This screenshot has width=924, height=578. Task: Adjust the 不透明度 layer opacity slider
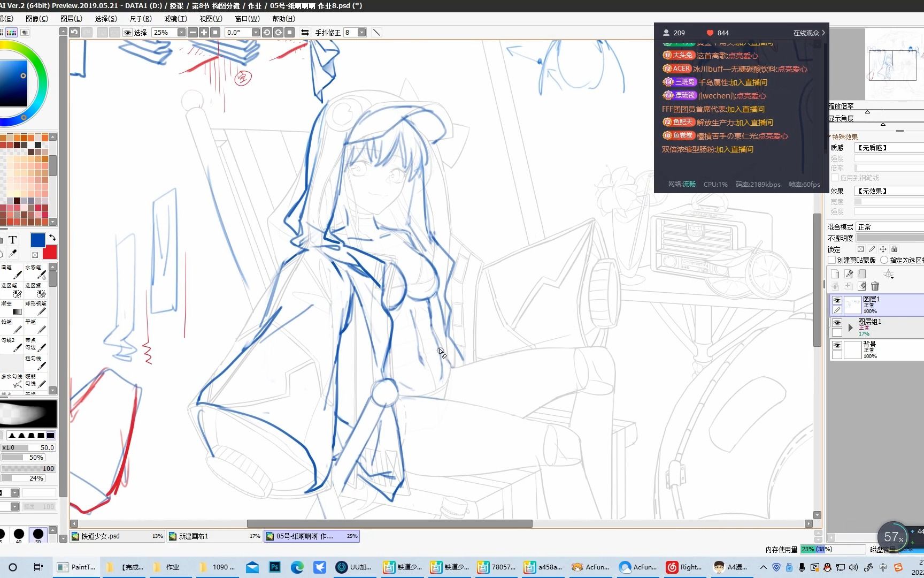coord(889,238)
